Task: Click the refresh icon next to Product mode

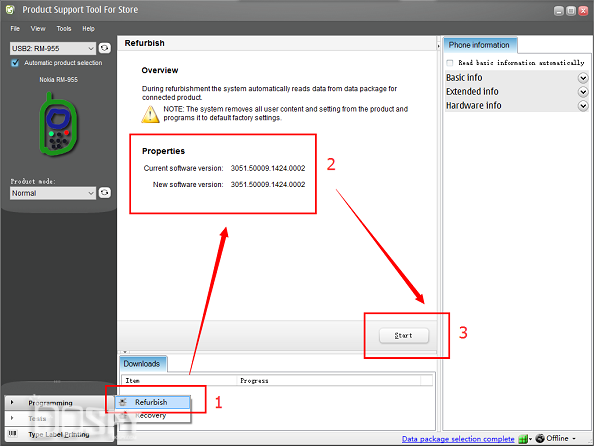Action: click(105, 193)
